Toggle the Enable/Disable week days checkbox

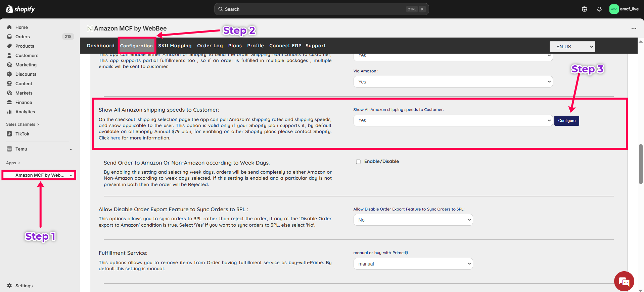click(358, 162)
